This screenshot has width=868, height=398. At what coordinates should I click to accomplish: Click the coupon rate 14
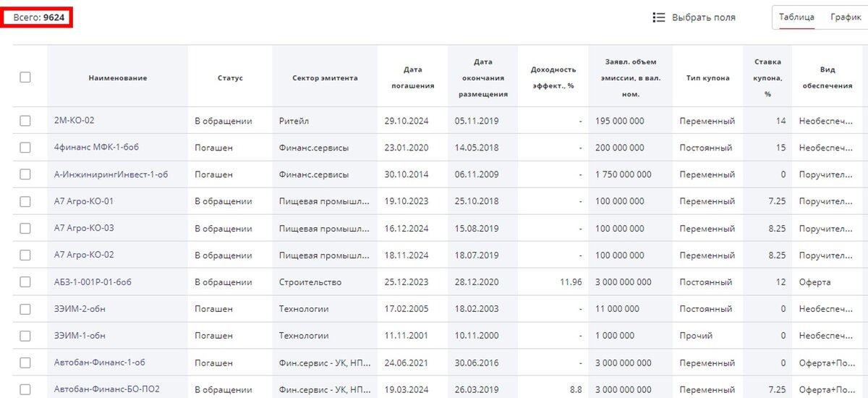click(x=780, y=121)
